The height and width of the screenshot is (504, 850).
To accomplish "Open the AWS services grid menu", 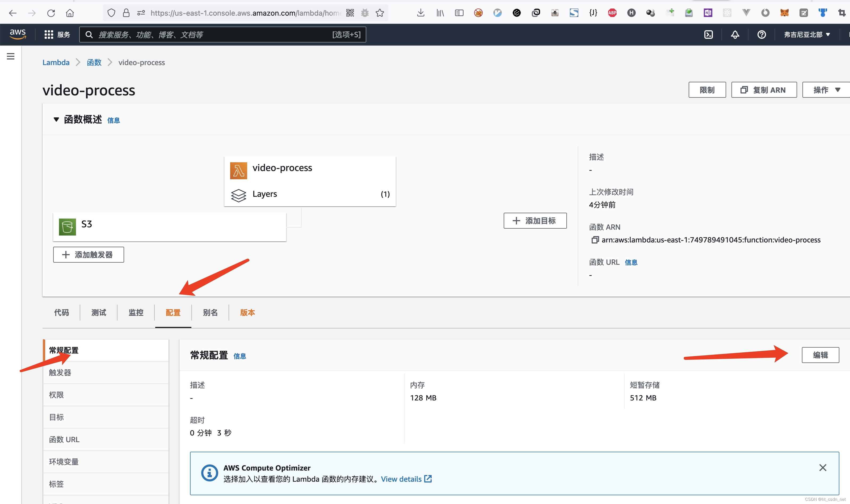I will [49, 34].
